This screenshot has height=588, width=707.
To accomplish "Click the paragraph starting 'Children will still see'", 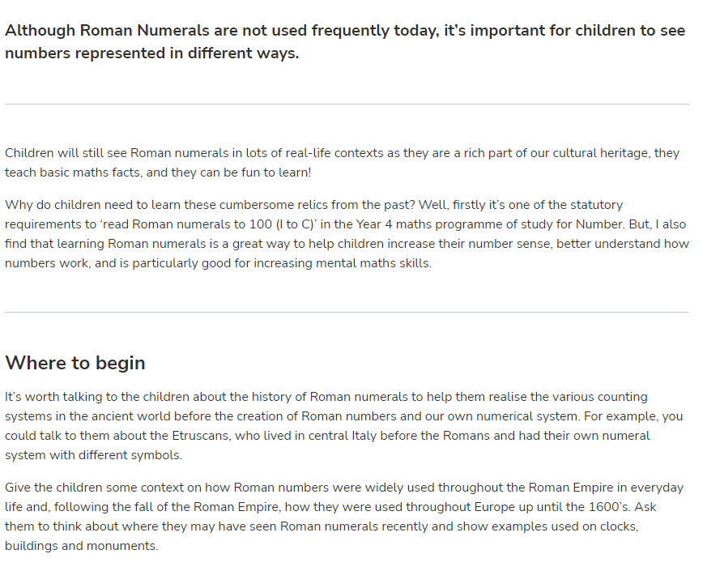I will 343,162.
